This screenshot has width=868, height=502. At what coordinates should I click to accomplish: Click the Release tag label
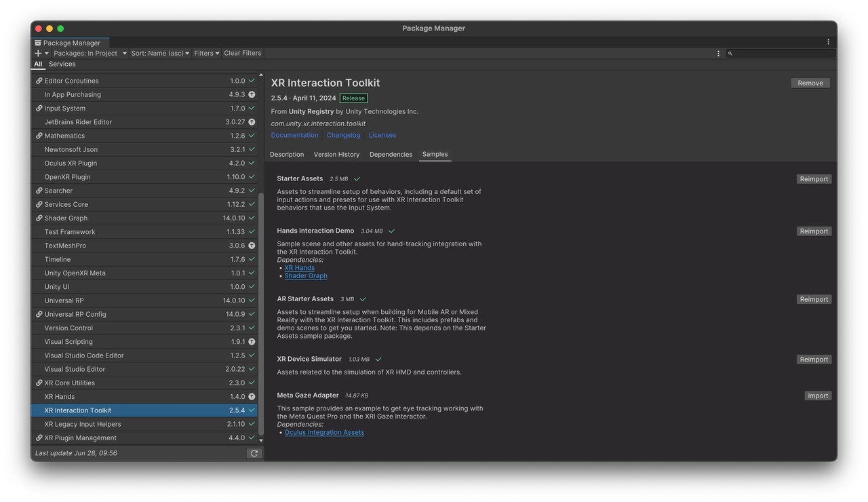(353, 98)
